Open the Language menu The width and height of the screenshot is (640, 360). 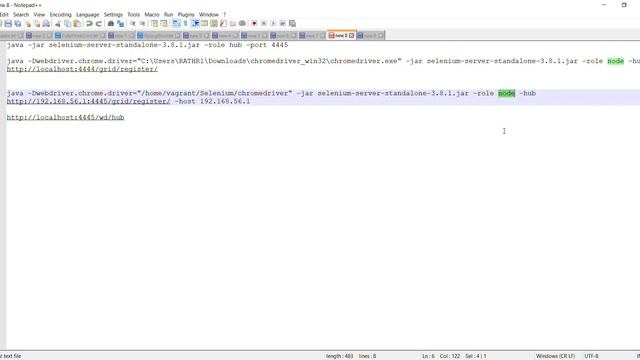click(87, 15)
